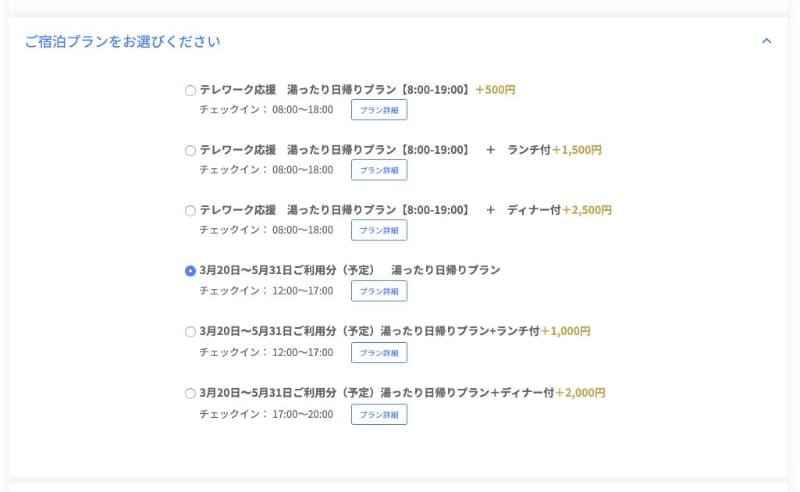This screenshot has height=492, width=800.
Task: Click the ご宿泊プランをお選びください header
Action: pos(122,42)
